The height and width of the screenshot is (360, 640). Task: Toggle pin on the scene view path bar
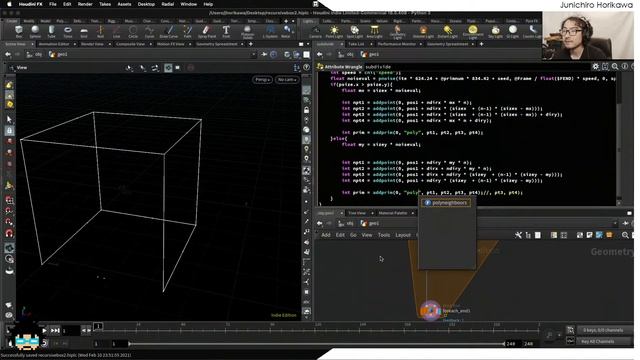pyautogui.click(x=264, y=54)
